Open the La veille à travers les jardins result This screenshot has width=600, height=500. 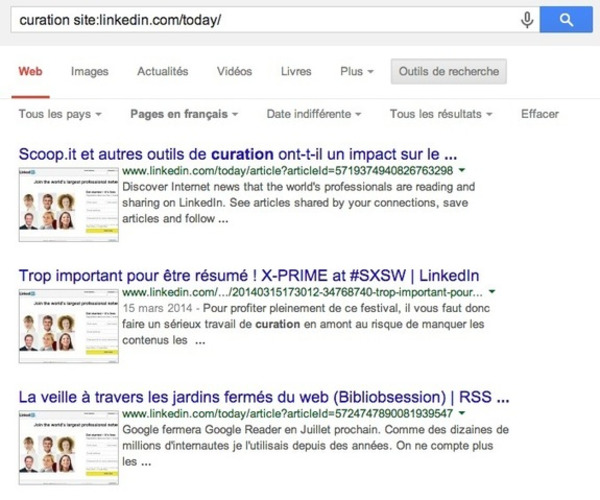[x=264, y=397]
